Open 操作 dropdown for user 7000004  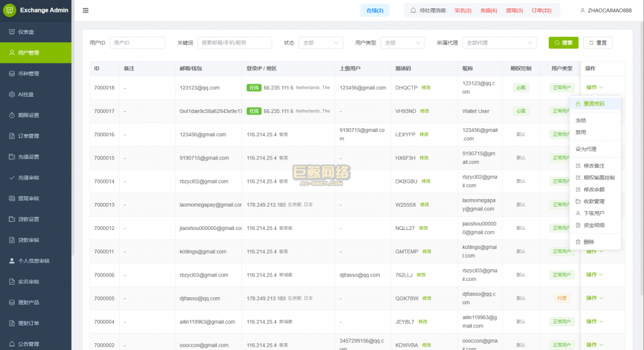coord(594,321)
